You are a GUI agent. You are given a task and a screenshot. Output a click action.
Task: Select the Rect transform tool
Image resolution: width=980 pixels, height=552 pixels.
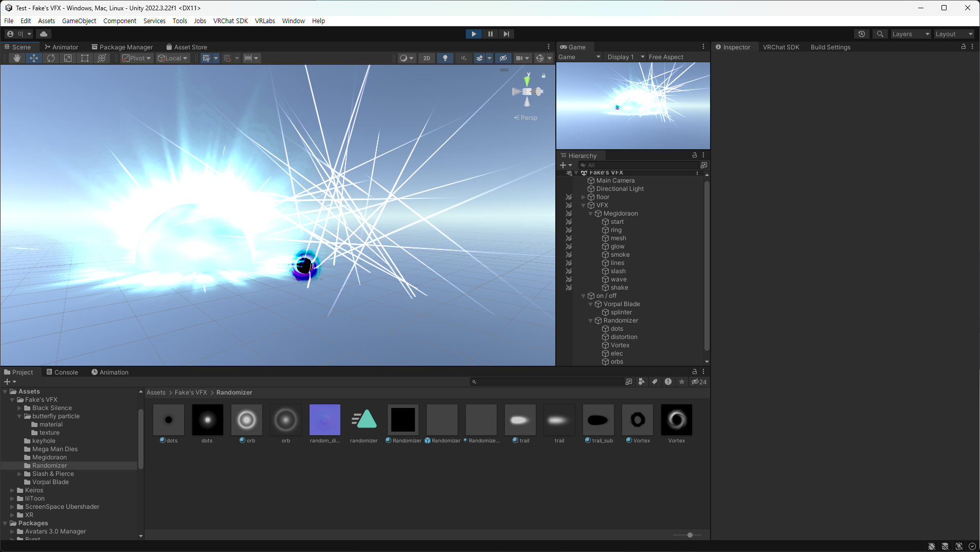[85, 58]
